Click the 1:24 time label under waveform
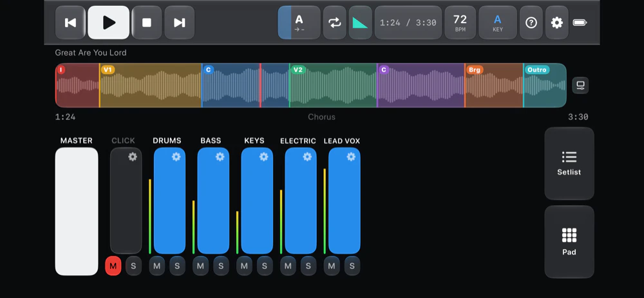 [65, 117]
